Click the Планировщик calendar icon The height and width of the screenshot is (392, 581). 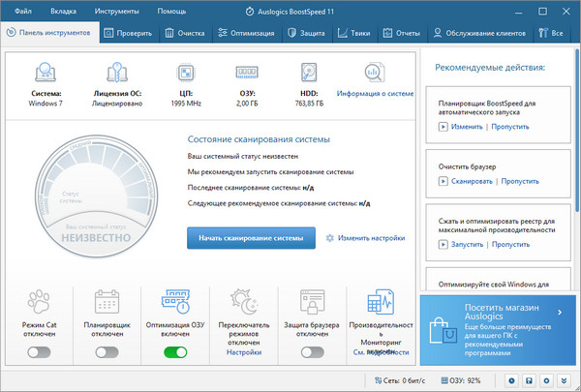[x=107, y=301]
